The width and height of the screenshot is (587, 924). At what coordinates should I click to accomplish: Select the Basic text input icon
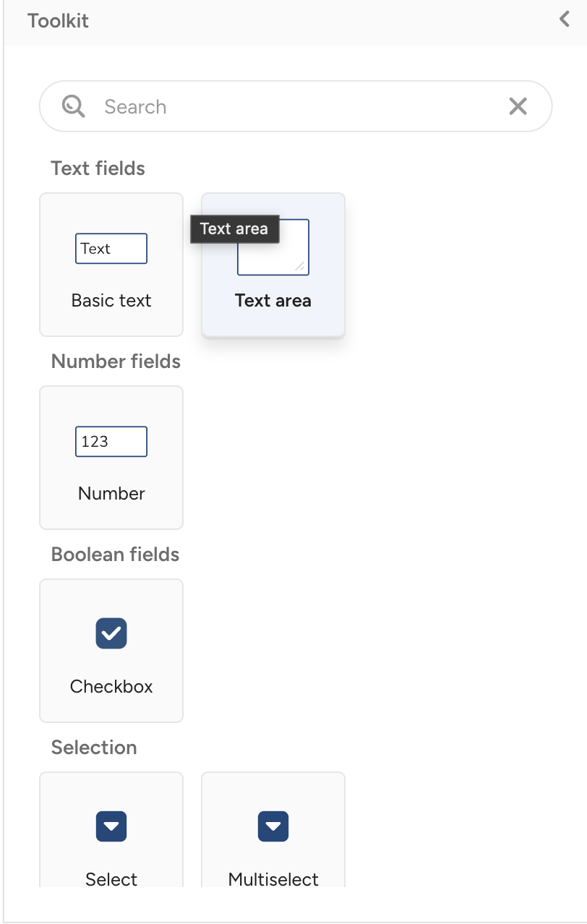pyautogui.click(x=111, y=249)
